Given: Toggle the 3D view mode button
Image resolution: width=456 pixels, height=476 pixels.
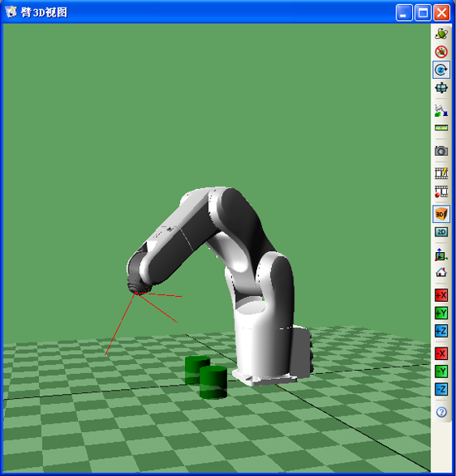Looking at the screenshot, I should click(x=441, y=214).
